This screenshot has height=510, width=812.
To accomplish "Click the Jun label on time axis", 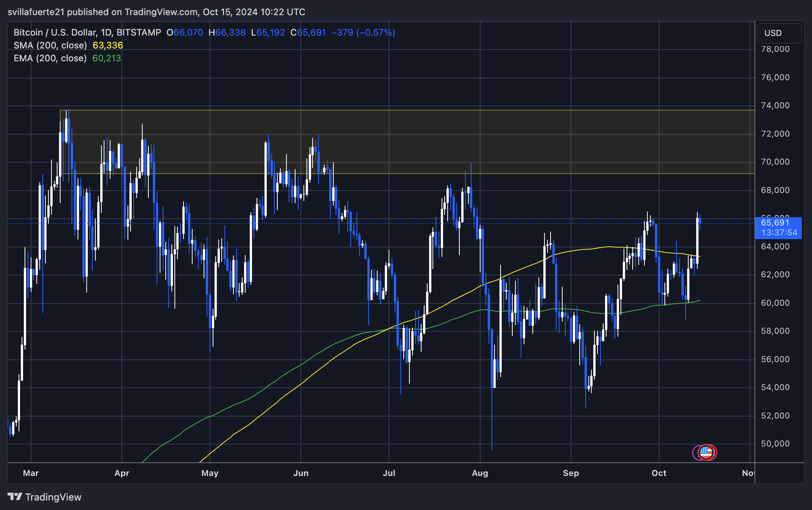I will 301,473.
